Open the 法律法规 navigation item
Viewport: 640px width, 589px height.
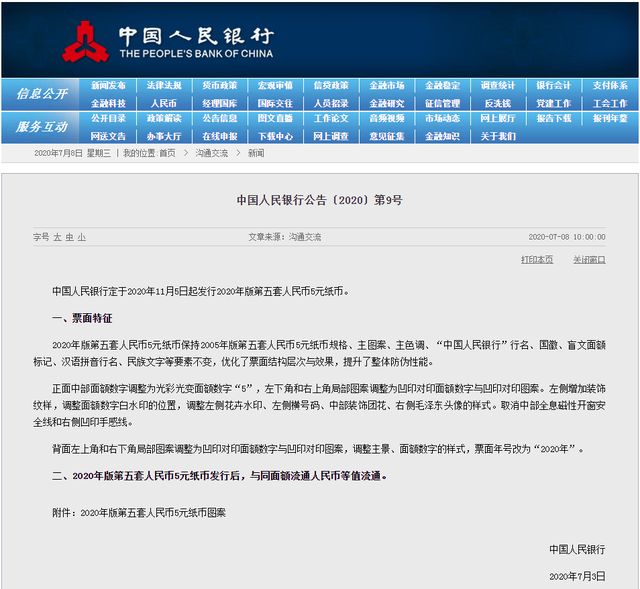pos(164,86)
